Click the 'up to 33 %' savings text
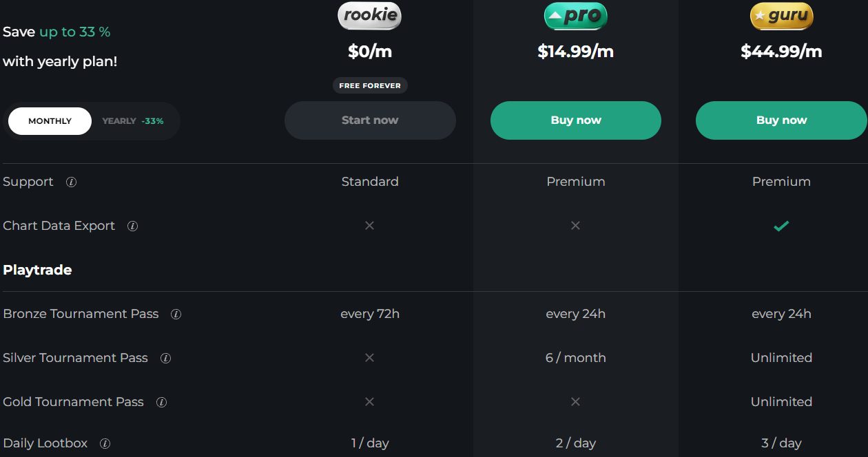This screenshot has width=868, height=457. pos(74,32)
